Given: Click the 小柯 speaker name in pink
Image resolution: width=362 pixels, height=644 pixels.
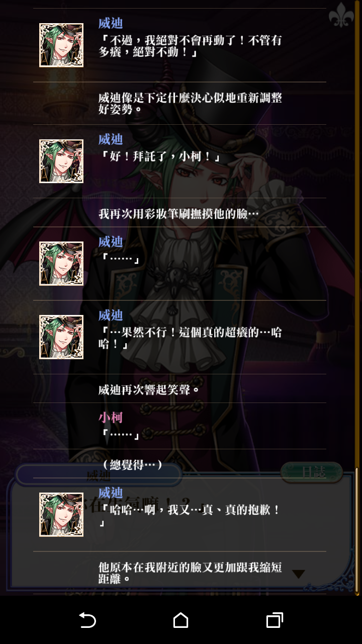Looking at the screenshot, I should 111,417.
